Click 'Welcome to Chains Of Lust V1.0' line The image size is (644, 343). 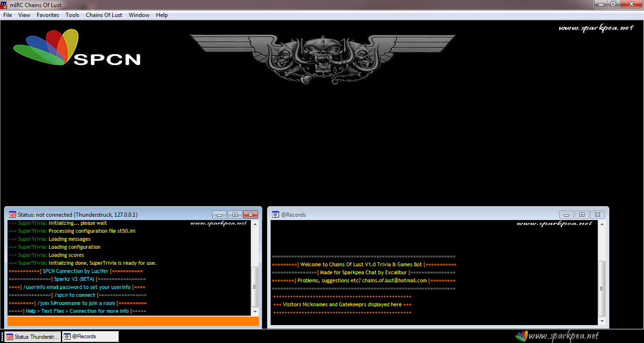[x=364, y=264]
